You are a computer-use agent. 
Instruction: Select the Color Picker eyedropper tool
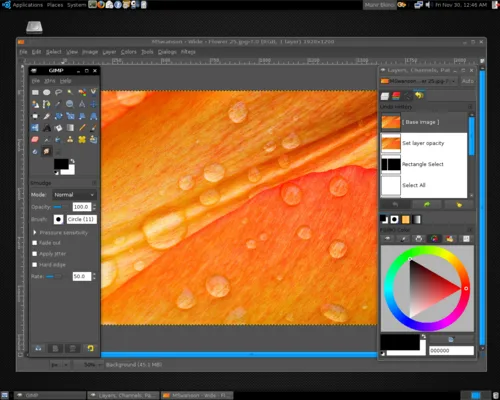[58, 104]
